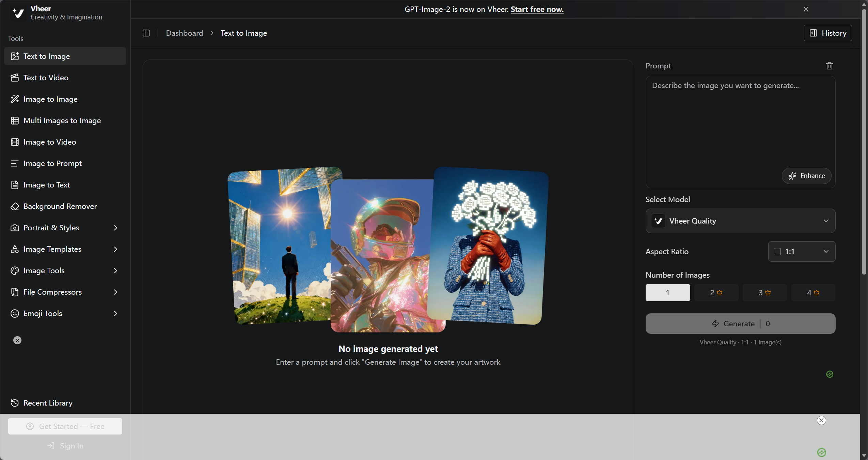Click the green circle icon below Generate panel
The width and height of the screenshot is (868, 460).
[x=830, y=374]
